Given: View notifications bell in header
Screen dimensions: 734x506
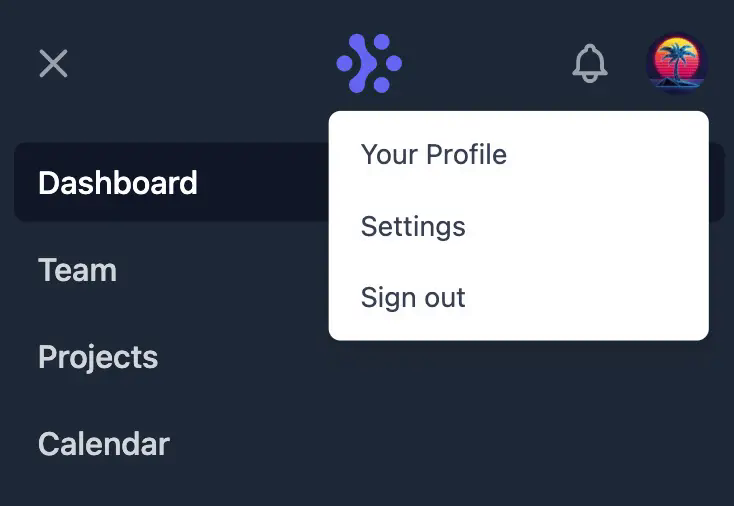Looking at the screenshot, I should (590, 63).
